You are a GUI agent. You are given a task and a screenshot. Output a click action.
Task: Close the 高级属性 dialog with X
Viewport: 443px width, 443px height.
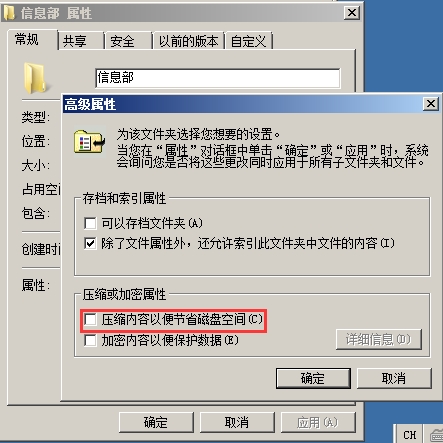(x=431, y=104)
